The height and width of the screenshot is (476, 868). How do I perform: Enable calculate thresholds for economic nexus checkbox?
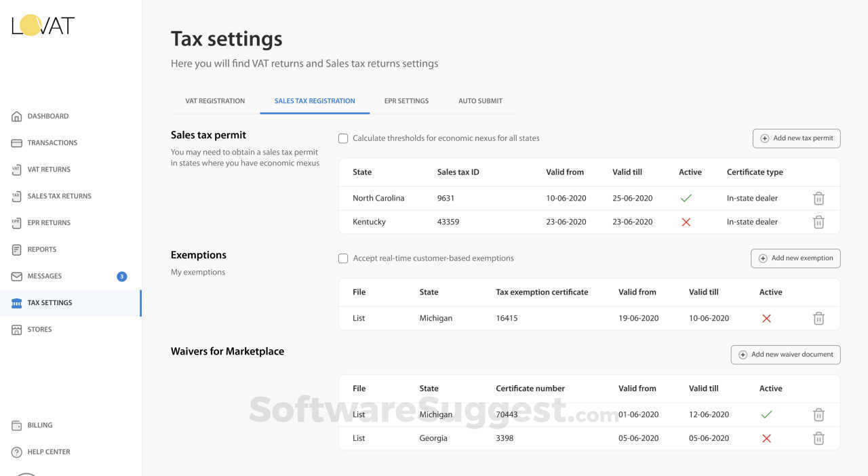coord(343,138)
